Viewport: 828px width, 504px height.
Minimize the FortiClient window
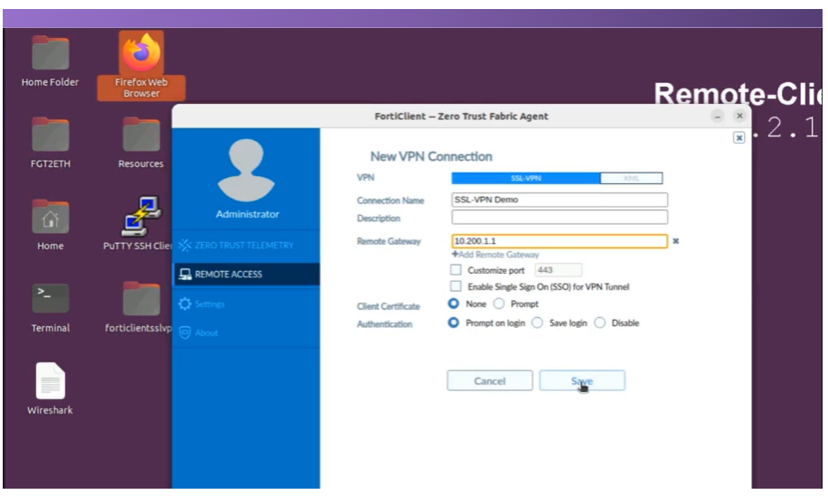pyautogui.click(x=717, y=117)
